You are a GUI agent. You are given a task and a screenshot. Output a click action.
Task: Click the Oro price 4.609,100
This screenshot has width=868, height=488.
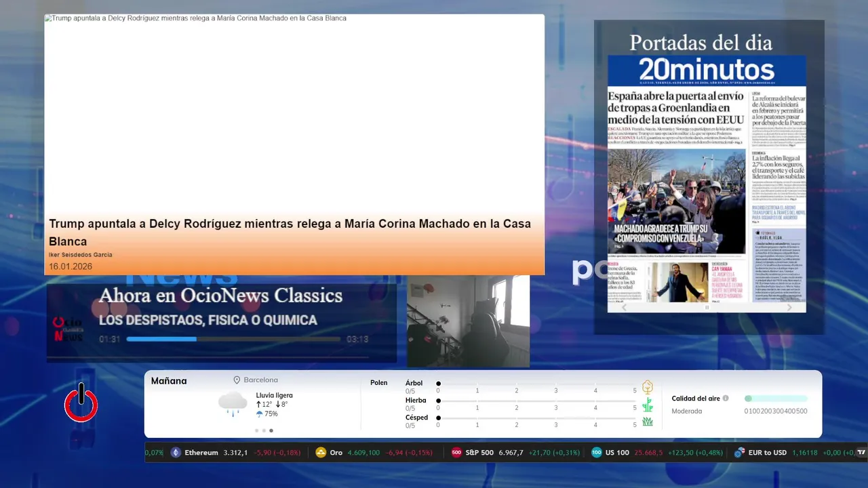[363, 453]
